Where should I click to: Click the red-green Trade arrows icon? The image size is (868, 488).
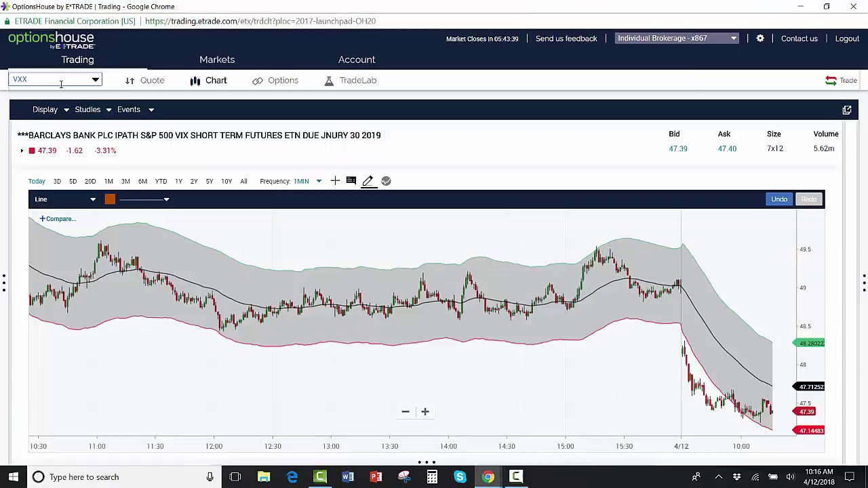[x=831, y=81]
